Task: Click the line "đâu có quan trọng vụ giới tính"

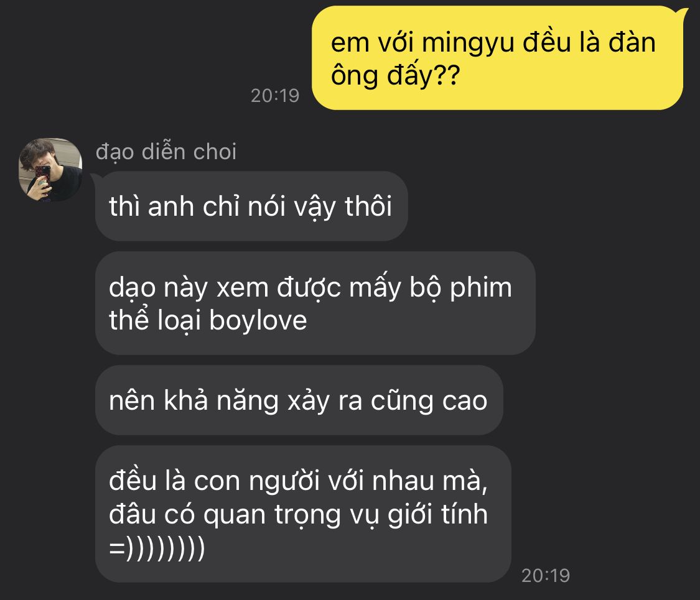Action: pos(298,514)
